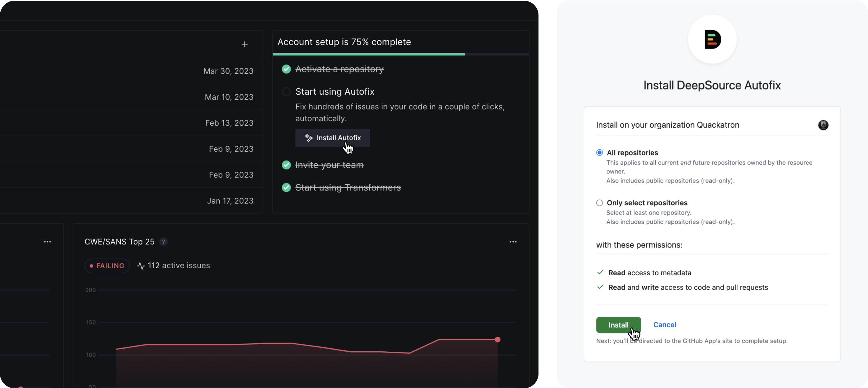Screen dimensions: 868x388
Task: Click the help question mark beside CWE/SANS Top 25
Action: click(x=163, y=242)
